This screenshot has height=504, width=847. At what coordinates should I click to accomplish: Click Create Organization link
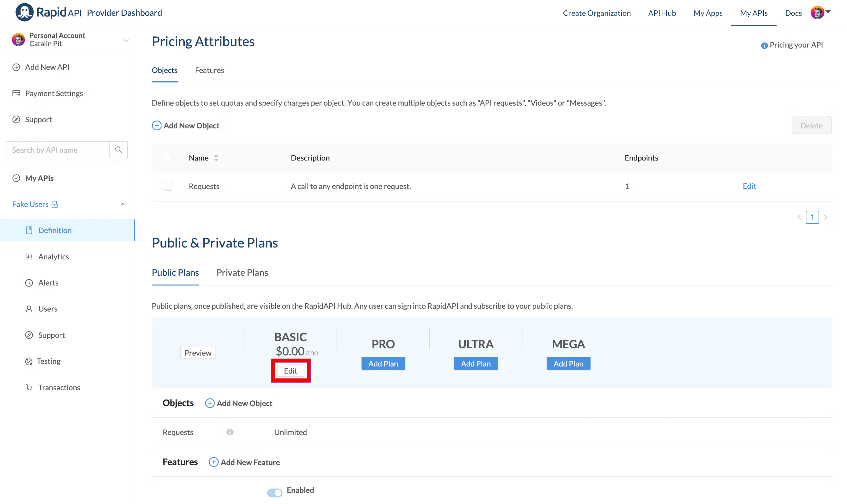click(597, 13)
